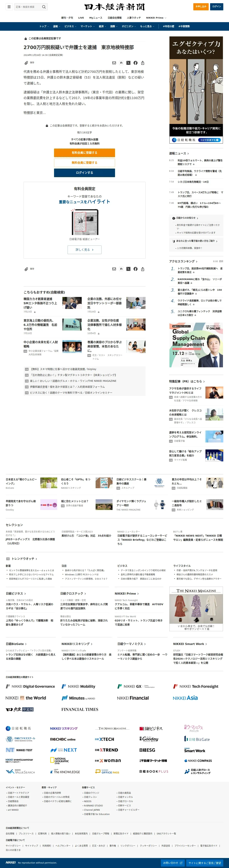
Task: Open the LIVE menu item
Action: pos(81,17)
